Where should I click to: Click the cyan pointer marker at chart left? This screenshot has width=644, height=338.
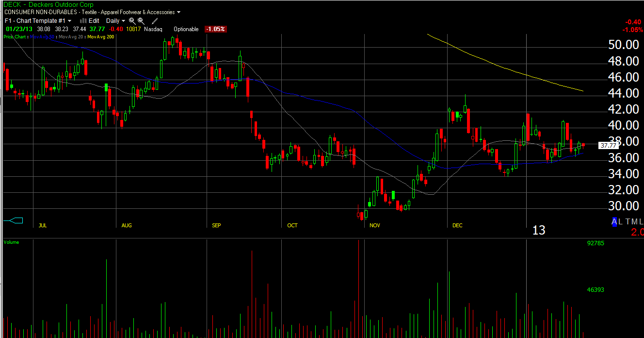click(x=13, y=221)
